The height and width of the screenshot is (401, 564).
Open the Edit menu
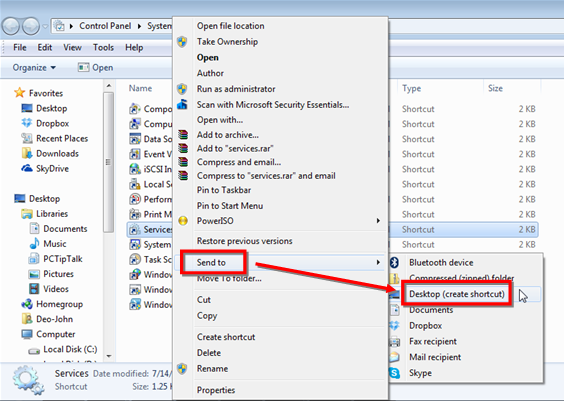[45, 47]
